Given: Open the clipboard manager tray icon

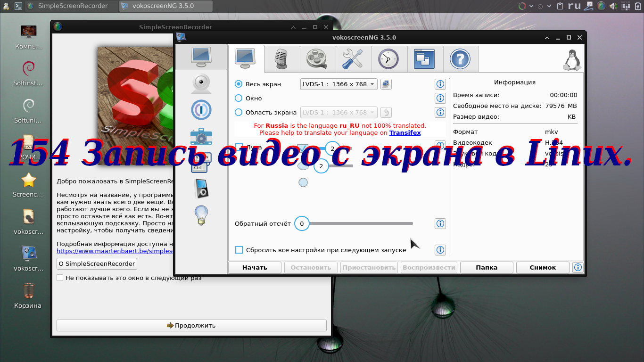Looking at the screenshot, I should [560, 6].
